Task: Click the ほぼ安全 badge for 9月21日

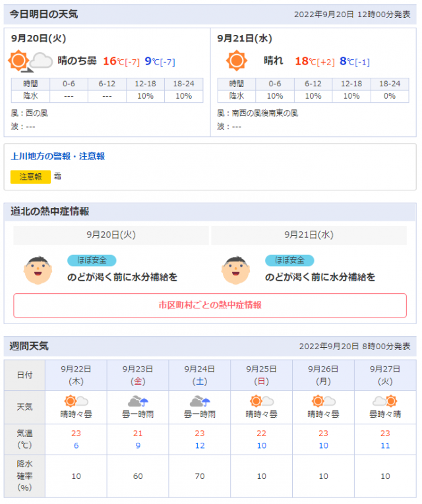Action: point(289,260)
